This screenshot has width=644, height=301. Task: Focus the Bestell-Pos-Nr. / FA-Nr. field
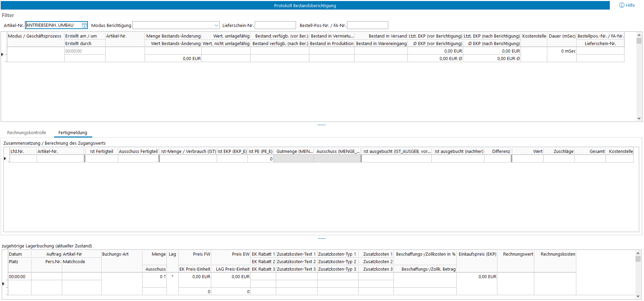(x=367, y=25)
